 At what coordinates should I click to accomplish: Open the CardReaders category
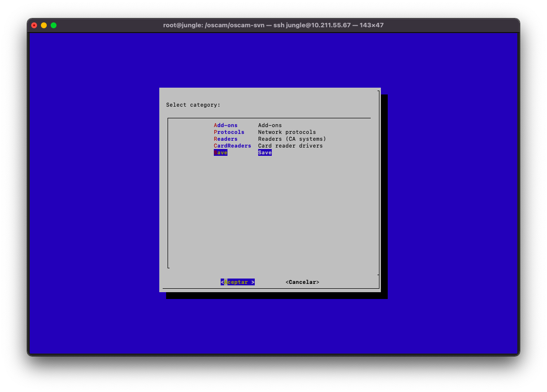coord(232,146)
